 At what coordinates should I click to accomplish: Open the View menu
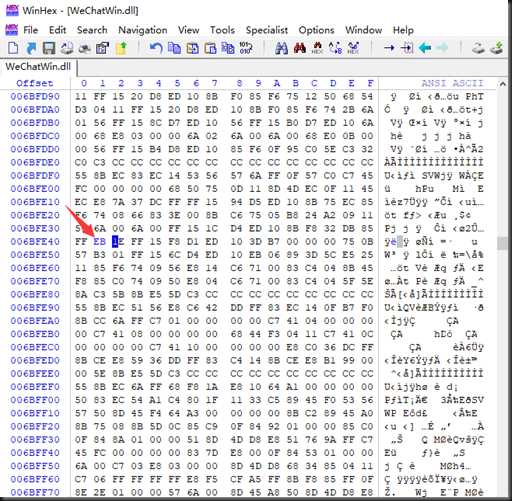(188, 30)
